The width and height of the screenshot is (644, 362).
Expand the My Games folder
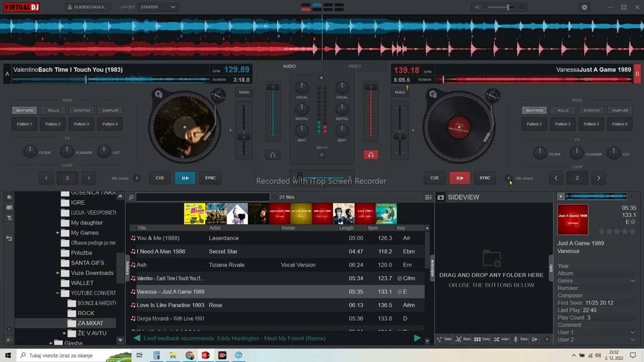[x=57, y=233]
